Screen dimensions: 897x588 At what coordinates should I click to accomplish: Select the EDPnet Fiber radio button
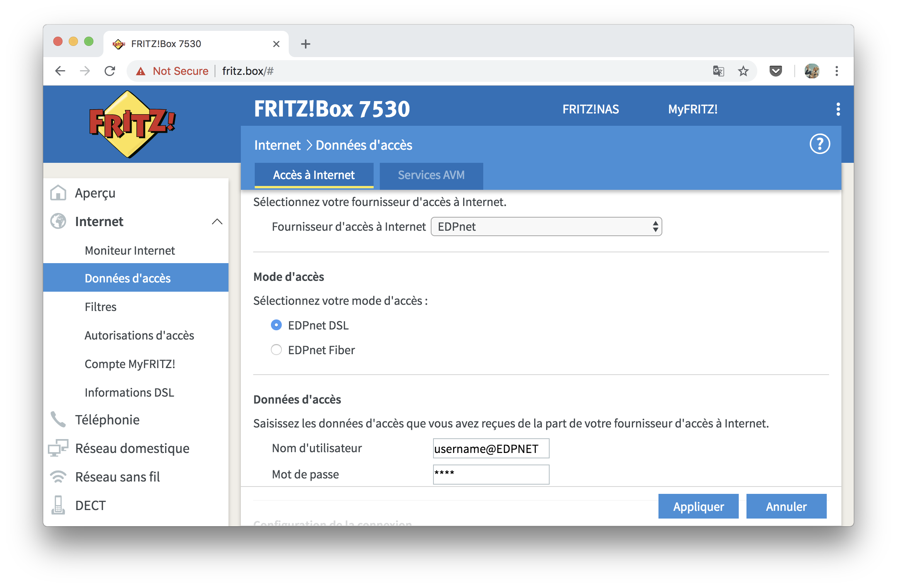(x=276, y=350)
